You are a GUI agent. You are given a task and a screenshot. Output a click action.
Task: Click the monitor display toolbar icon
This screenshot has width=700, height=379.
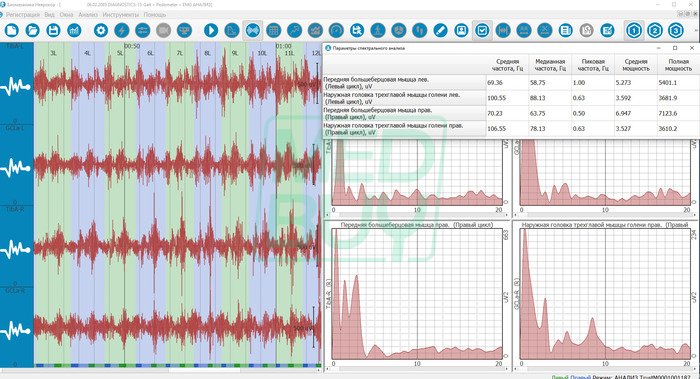(184, 30)
